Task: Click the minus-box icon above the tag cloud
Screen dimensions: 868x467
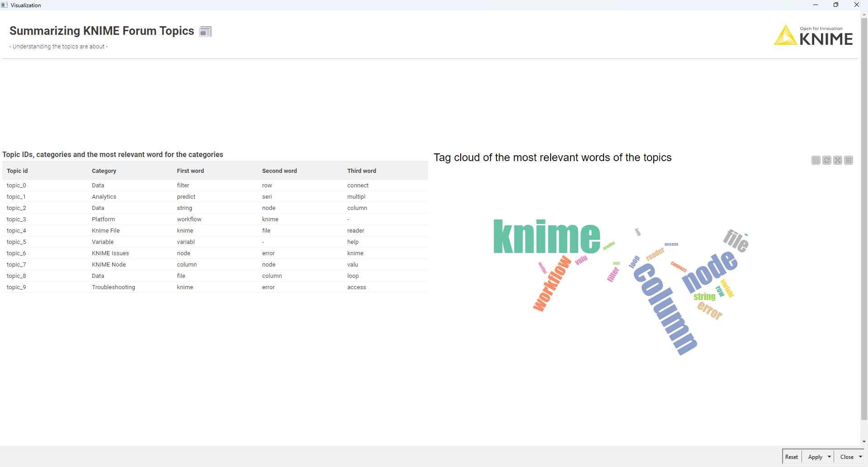Action: pos(816,160)
